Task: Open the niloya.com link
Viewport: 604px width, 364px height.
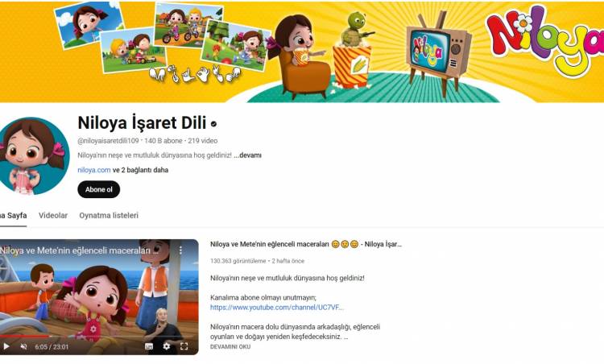Action: coord(94,170)
